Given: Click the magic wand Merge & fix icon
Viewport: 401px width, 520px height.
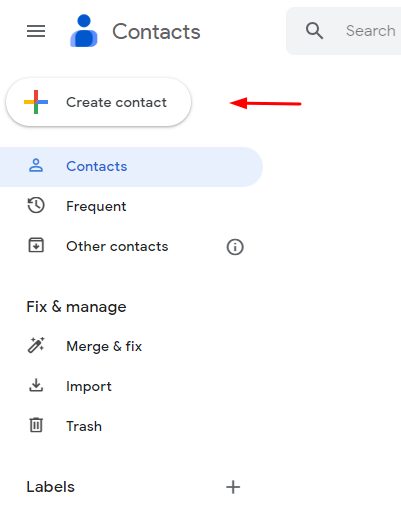Looking at the screenshot, I should pyautogui.click(x=36, y=345).
